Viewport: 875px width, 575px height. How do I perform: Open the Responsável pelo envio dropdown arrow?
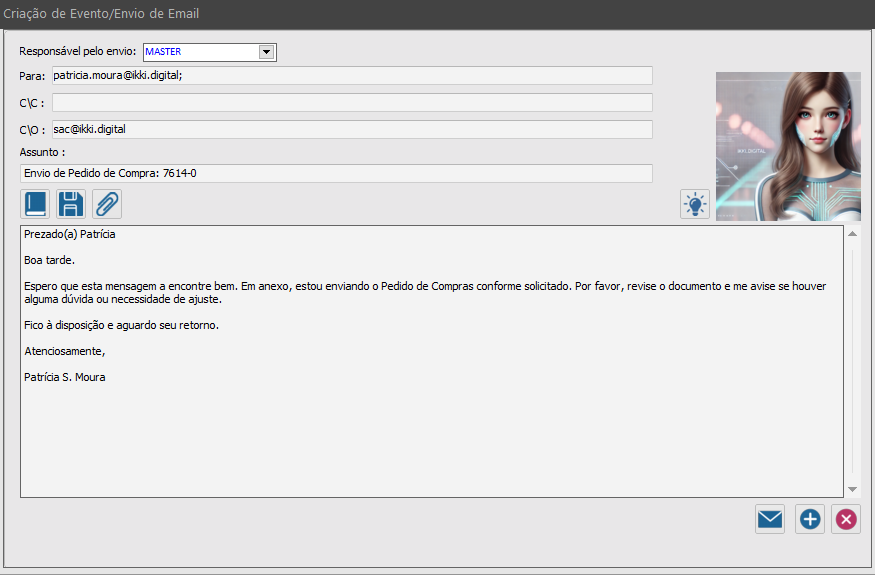tap(266, 52)
